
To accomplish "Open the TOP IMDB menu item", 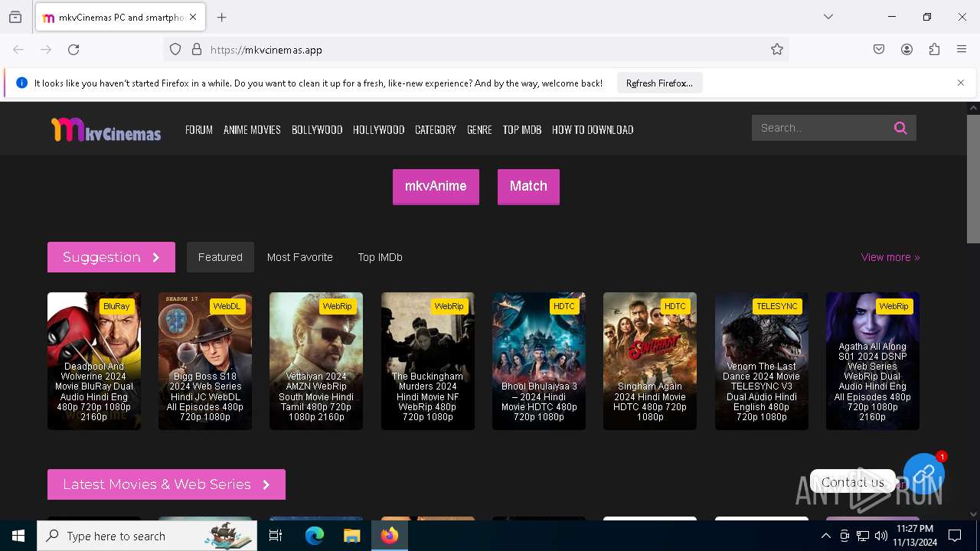I will 522,130.
